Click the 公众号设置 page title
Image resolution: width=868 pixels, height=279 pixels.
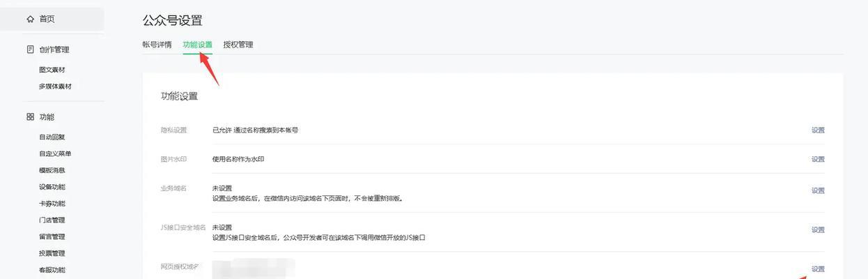click(172, 21)
